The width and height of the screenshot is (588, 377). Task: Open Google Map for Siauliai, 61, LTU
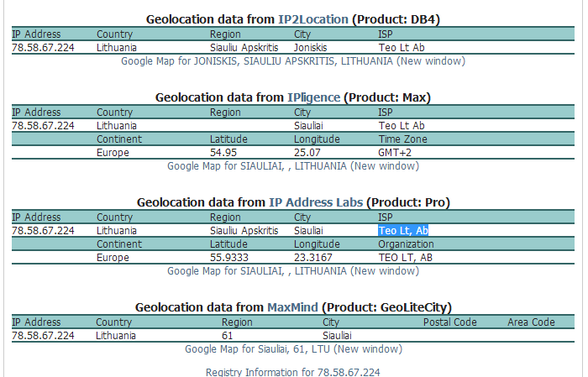[293, 349]
